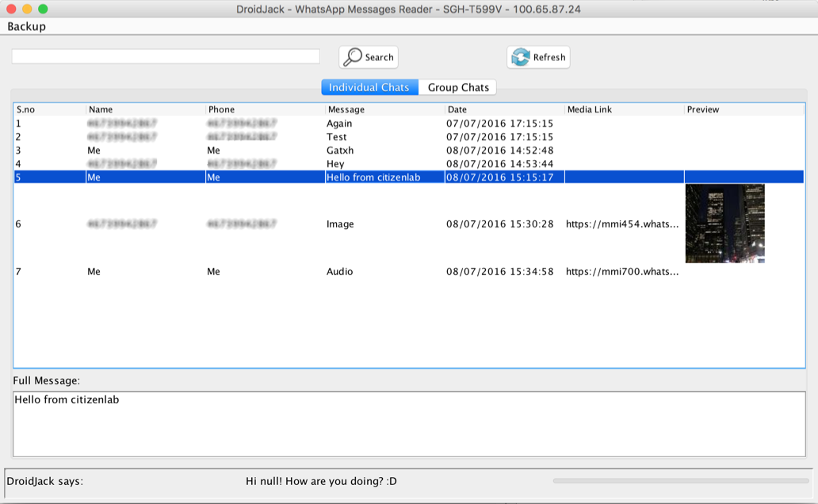Click the 'Me' phone cell in row 7

coord(213,271)
